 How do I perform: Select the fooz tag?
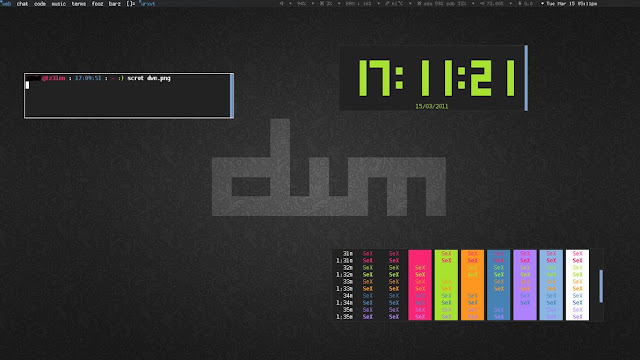[98, 4]
